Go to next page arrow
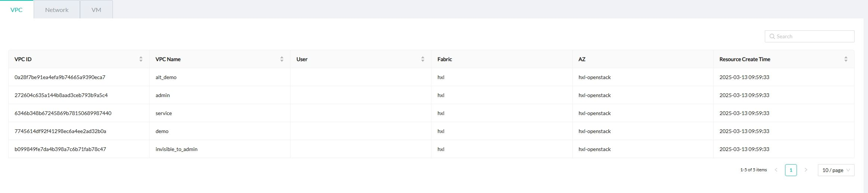Screen dimensions: 868x193 pos(806,170)
